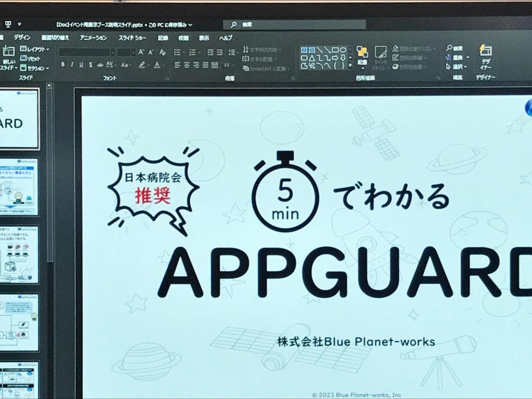Open the Section (セクション) dropdown
Image resolution: width=532 pixels, height=399 pixels.
tap(35, 68)
